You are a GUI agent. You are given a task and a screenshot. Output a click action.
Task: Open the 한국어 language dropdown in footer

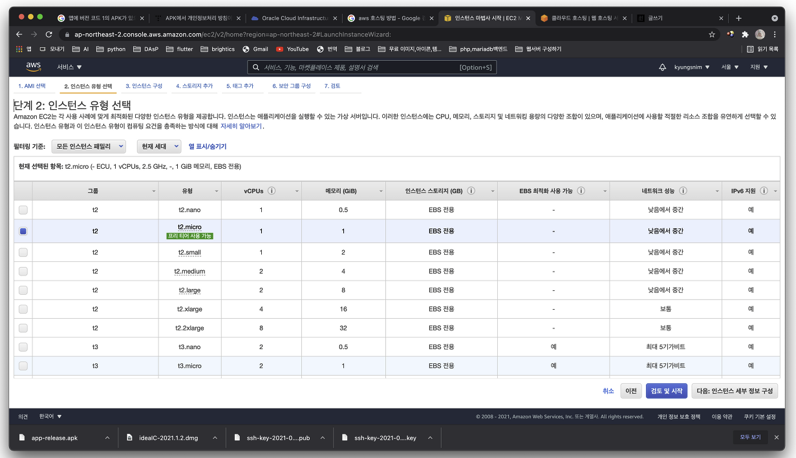point(50,416)
